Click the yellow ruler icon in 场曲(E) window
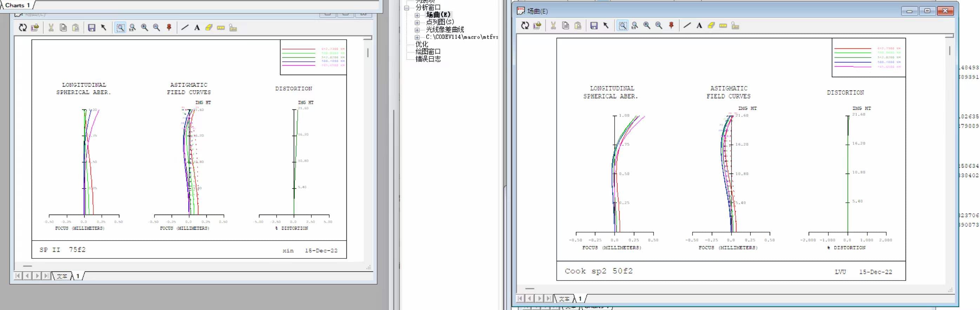 (723, 26)
